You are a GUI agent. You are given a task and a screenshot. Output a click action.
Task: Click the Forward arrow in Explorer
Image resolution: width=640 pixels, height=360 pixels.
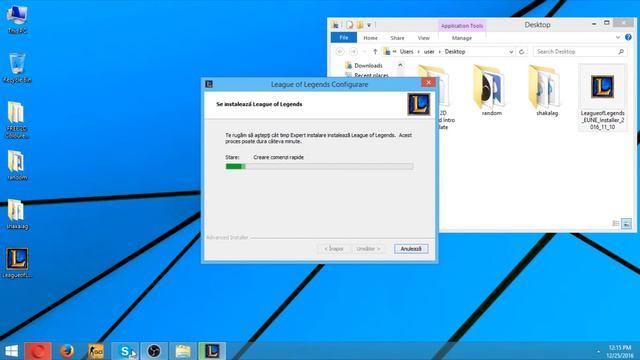coord(353,52)
